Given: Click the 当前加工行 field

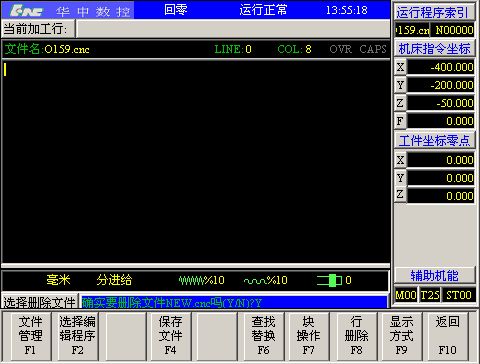Looking at the screenshot, I should [233, 29].
